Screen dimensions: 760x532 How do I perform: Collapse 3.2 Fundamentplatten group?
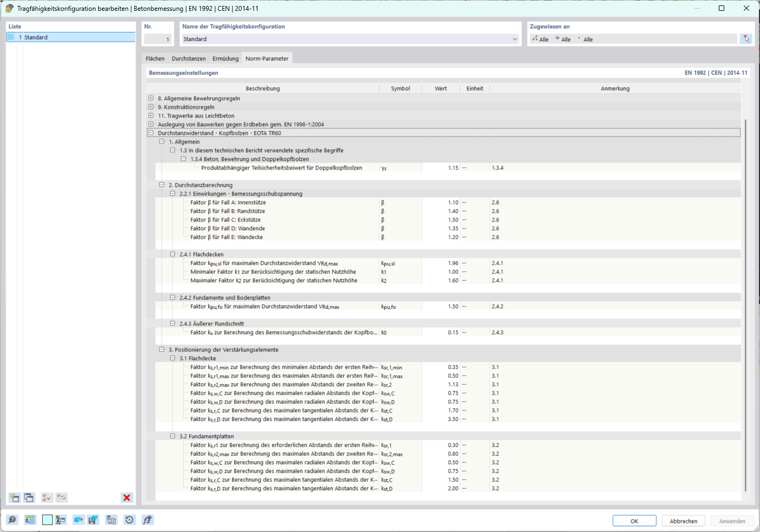pyautogui.click(x=172, y=436)
